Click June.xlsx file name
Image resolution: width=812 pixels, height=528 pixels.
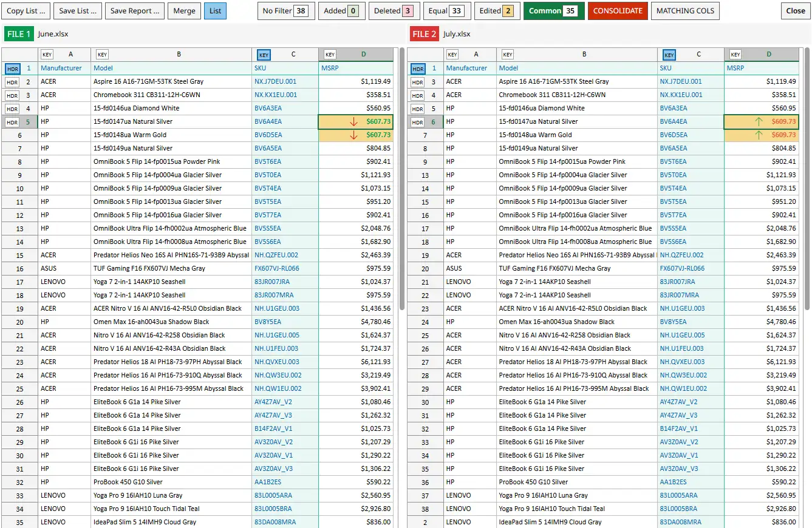tap(53, 34)
